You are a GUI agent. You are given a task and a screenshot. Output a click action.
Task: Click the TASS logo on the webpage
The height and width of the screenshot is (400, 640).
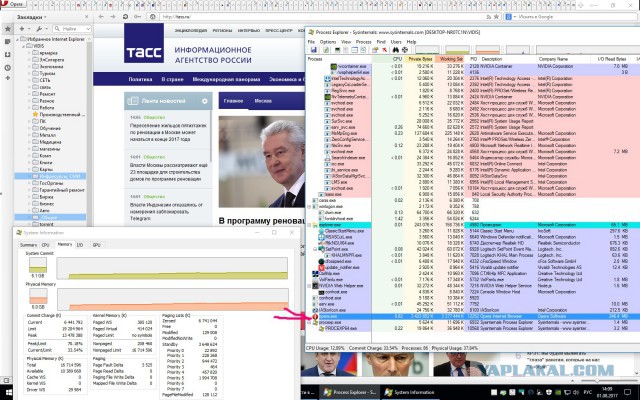pyautogui.click(x=144, y=43)
